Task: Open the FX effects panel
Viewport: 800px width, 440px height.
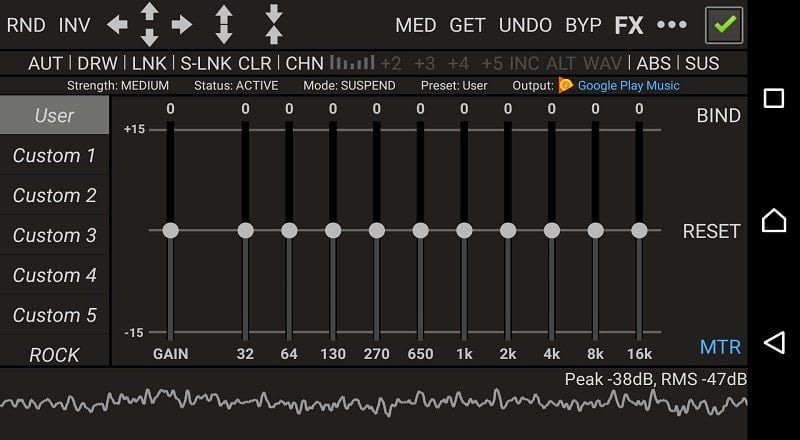Action: click(629, 25)
